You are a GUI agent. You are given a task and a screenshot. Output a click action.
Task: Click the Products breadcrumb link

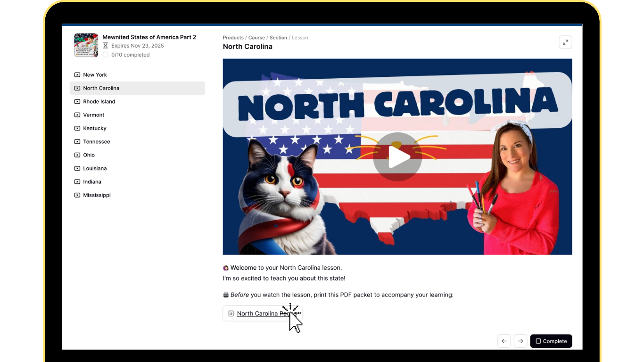pyautogui.click(x=233, y=38)
